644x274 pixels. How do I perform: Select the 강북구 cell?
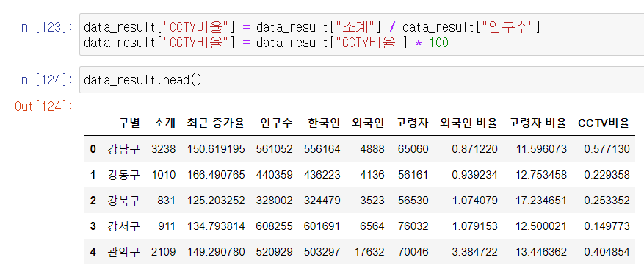click(x=123, y=201)
